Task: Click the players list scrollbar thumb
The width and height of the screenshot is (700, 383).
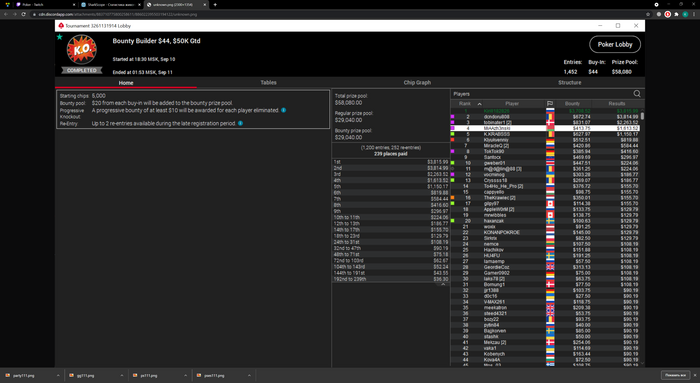Action: [x=642, y=116]
